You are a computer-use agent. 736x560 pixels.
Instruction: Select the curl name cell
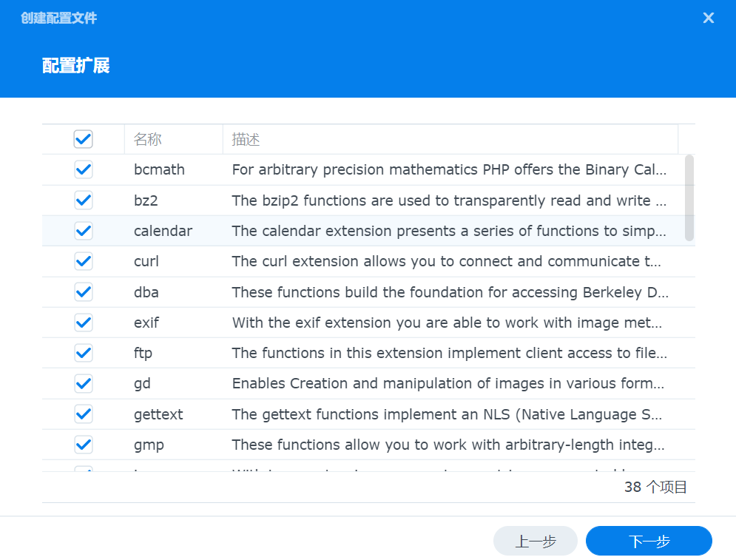click(x=146, y=261)
